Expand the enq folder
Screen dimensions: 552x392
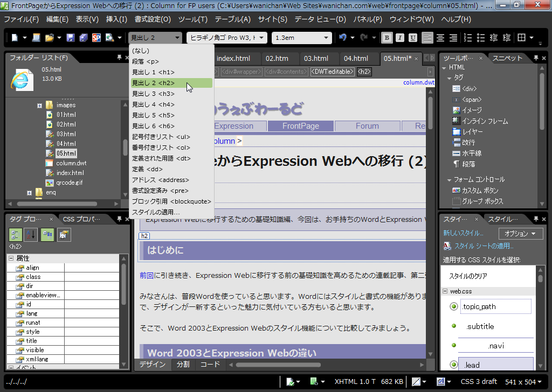[30, 193]
